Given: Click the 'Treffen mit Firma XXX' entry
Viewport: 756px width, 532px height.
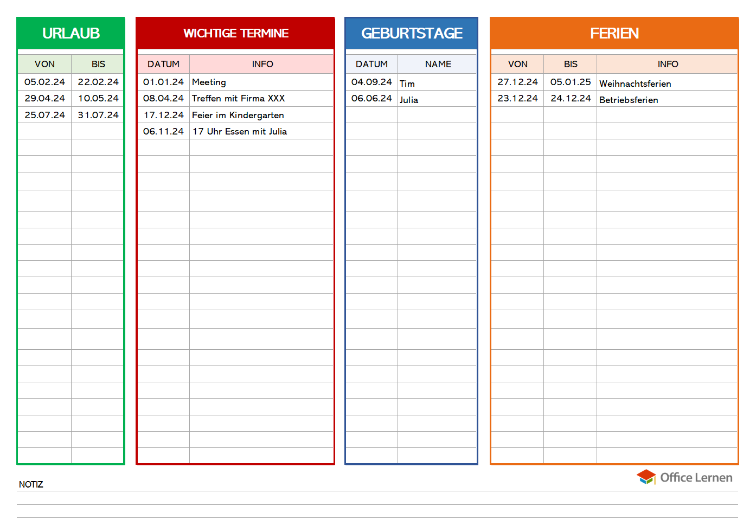Looking at the screenshot, I should click(x=238, y=98).
